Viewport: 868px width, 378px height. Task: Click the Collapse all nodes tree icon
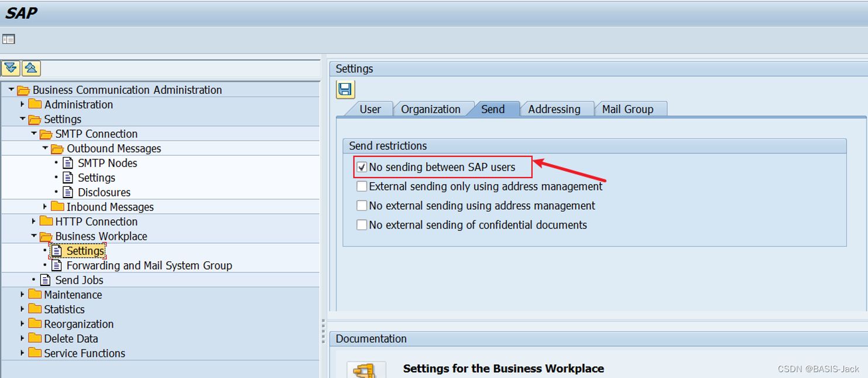31,68
